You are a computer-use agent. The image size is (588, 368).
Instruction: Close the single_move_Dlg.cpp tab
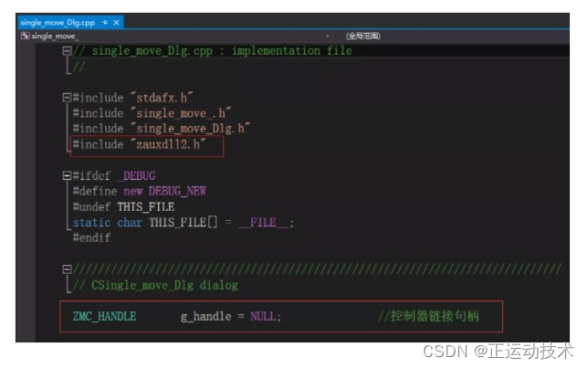(x=116, y=23)
